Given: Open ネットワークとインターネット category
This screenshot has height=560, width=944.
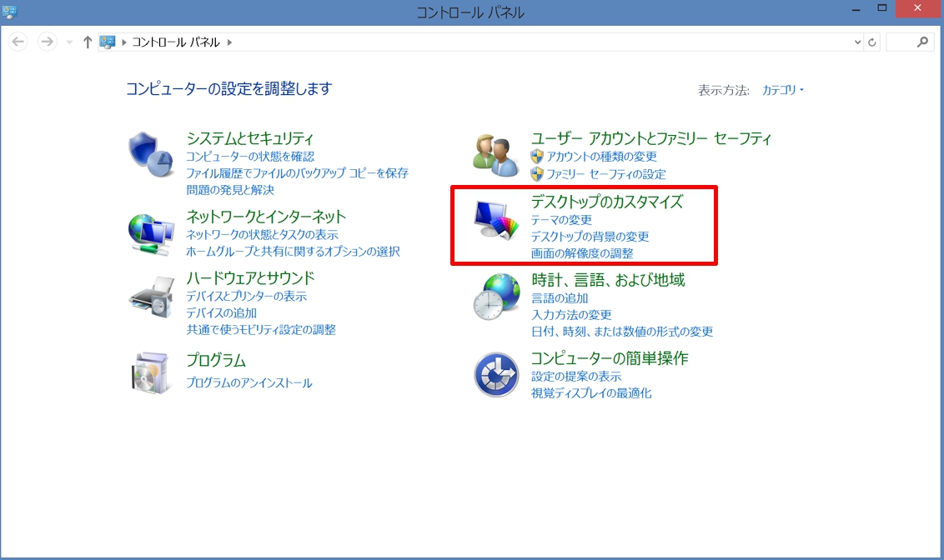Looking at the screenshot, I should pos(266,217).
